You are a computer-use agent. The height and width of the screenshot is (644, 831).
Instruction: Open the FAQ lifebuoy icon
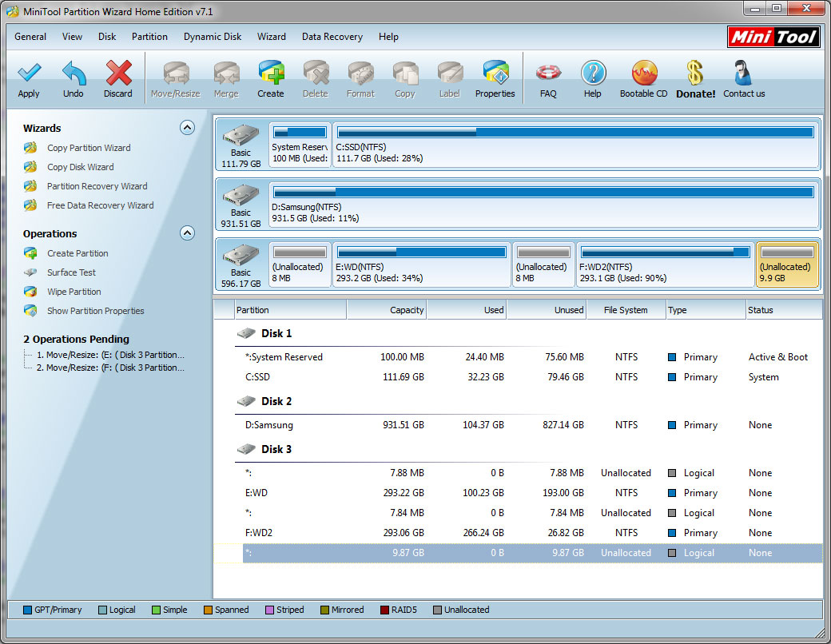tap(548, 73)
